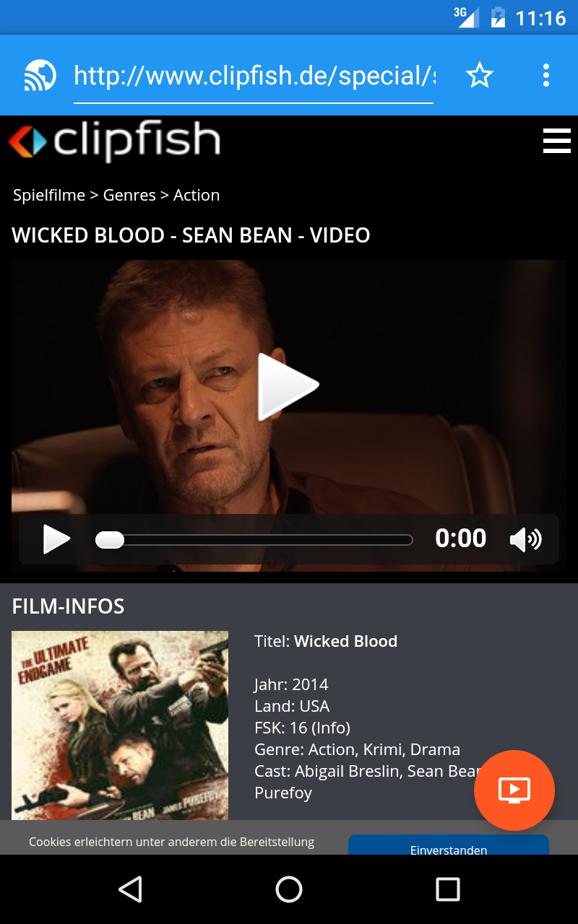Viewport: 578px width, 924px height.
Task: Open clipfish hamburger menu
Action: (x=556, y=141)
